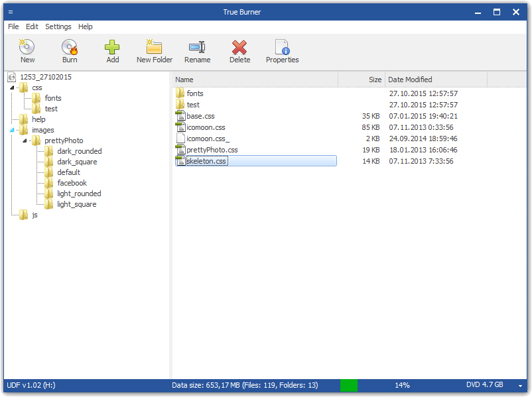The image size is (532, 397).
Task: Click the date '07.11.2013 0:33:56'
Action: point(421,127)
